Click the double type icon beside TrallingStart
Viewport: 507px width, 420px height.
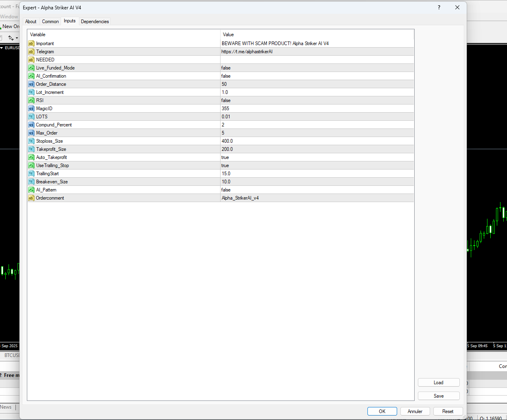pyautogui.click(x=31, y=174)
